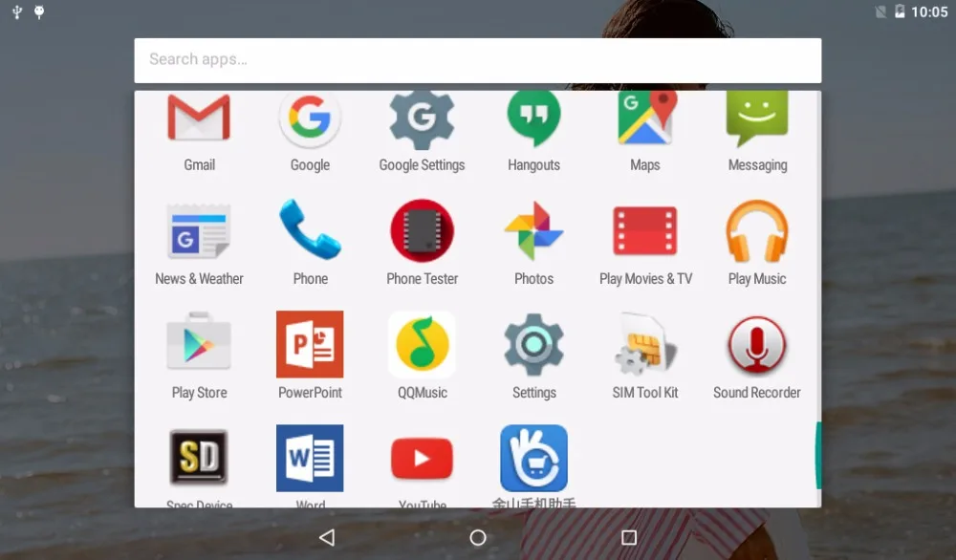
Task: Tap the no-SIM status icon
Action: (x=880, y=11)
